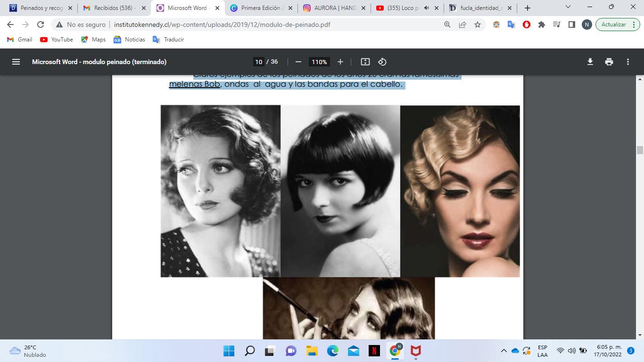Show hidden system tray icons
The image size is (644, 362).
(504, 351)
